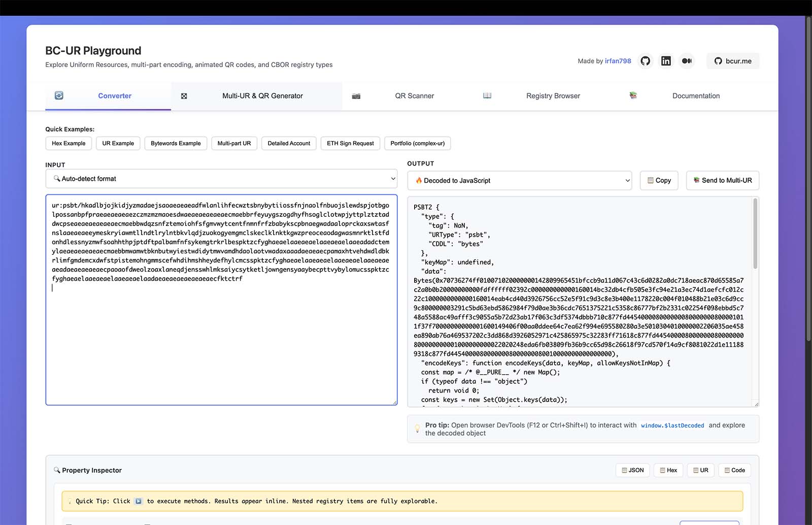Image resolution: width=812 pixels, height=525 pixels.
Task: Open the LinkedIn profile icon
Action: point(666,61)
